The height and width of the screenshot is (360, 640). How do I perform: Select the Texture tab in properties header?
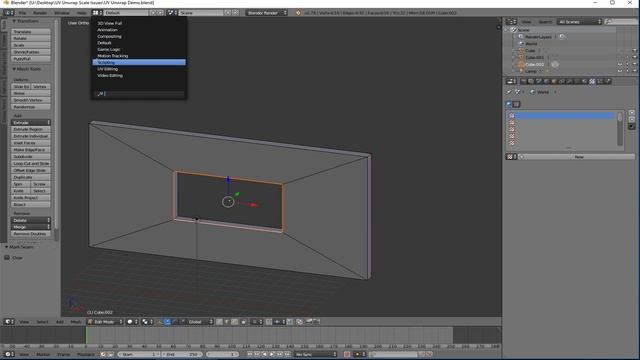(592, 81)
